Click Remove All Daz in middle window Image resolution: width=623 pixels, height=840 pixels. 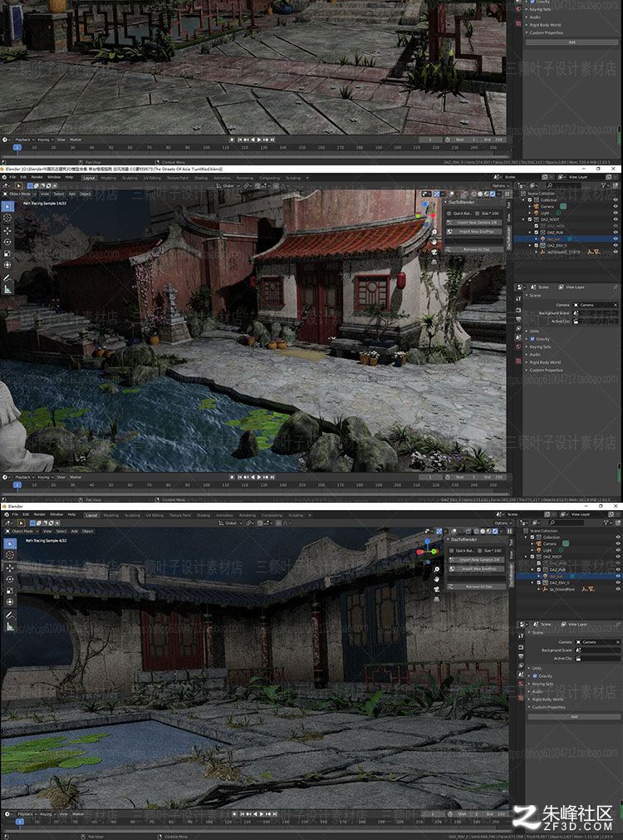(476, 249)
